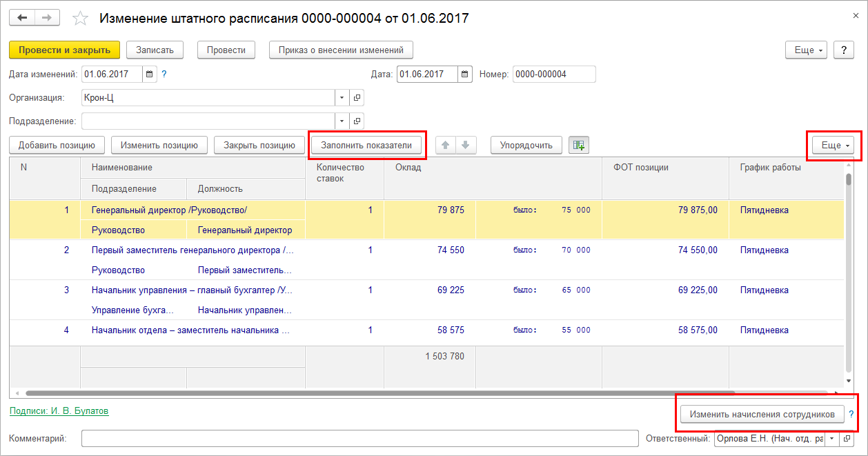Click the empty Подразделение input field
This screenshot has height=456, width=868.
(208, 121)
